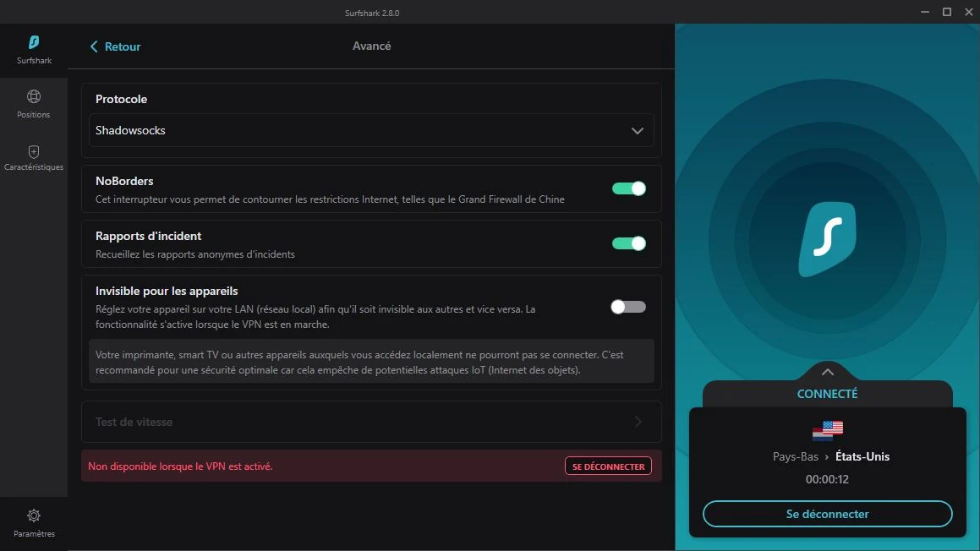Screen dimensions: 980x551
Task: Click the US and Netherlands flags icon
Action: [x=828, y=430]
